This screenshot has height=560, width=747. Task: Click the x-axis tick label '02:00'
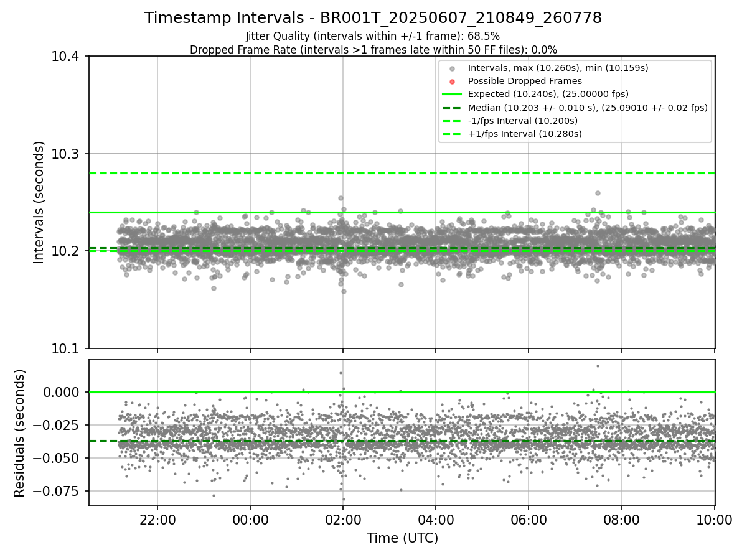coord(343,520)
